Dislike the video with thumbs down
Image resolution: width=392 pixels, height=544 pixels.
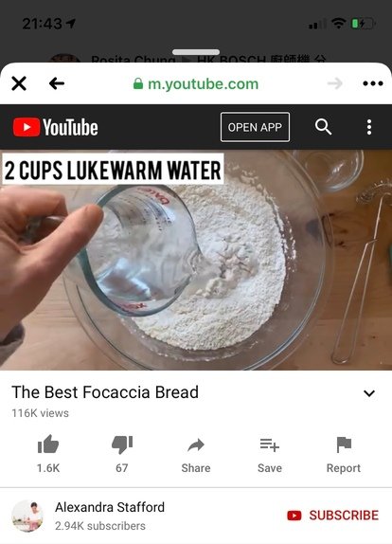pos(122,454)
